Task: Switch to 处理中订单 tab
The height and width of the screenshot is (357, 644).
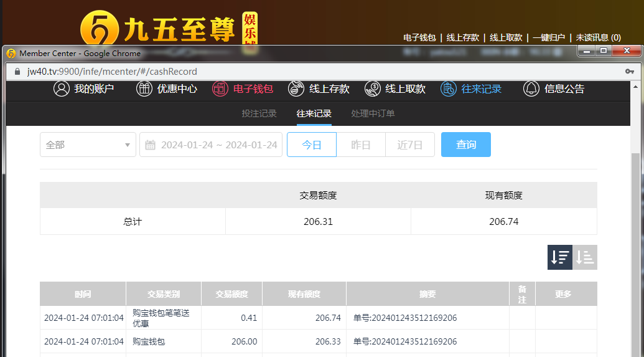Action: click(x=373, y=113)
